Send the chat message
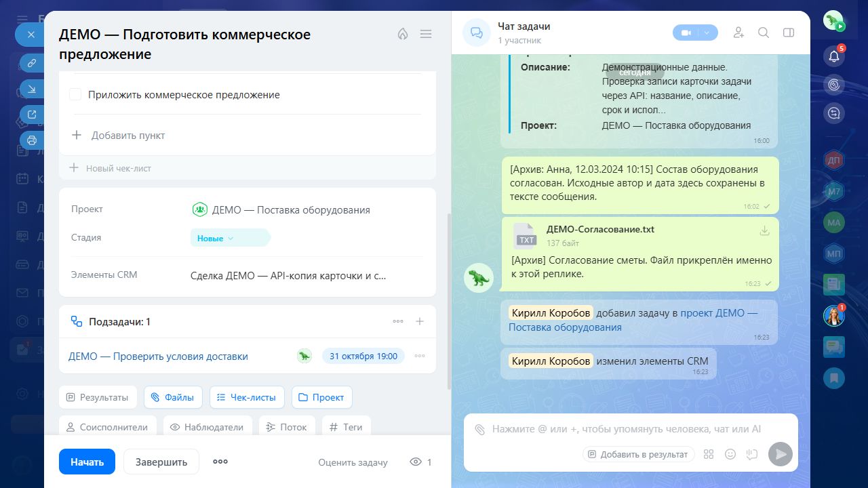 (781, 454)
